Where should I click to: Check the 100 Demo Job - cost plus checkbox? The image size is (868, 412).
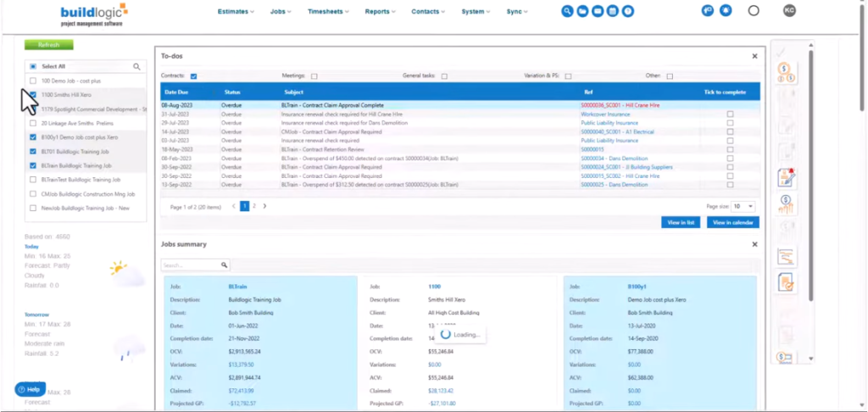tap(33, 81)
